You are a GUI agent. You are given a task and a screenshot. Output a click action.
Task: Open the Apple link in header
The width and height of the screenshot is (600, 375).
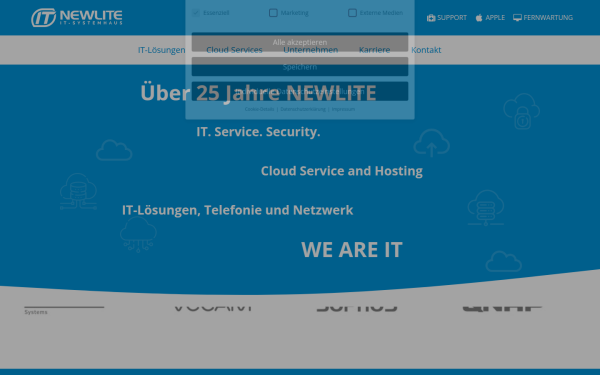coord(490,18)
